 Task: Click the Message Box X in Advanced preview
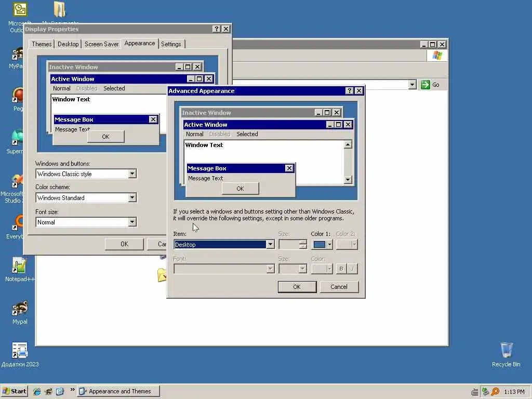[x=289, y=168]
